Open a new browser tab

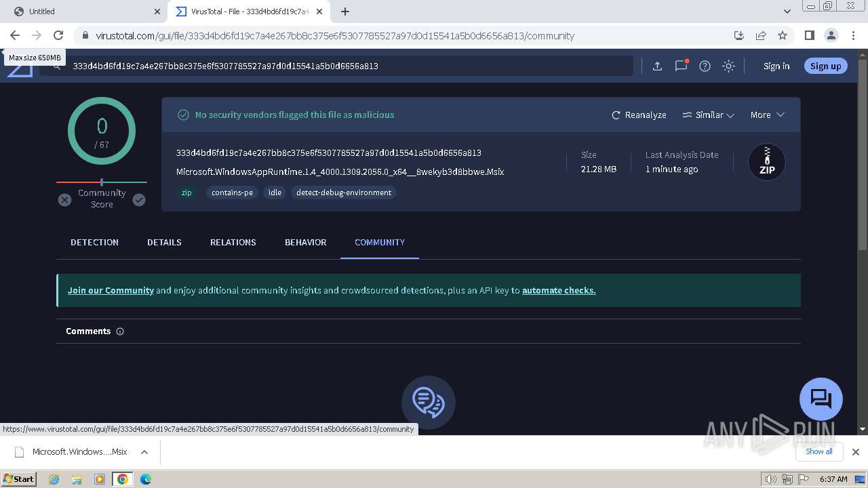click(344, 12)
